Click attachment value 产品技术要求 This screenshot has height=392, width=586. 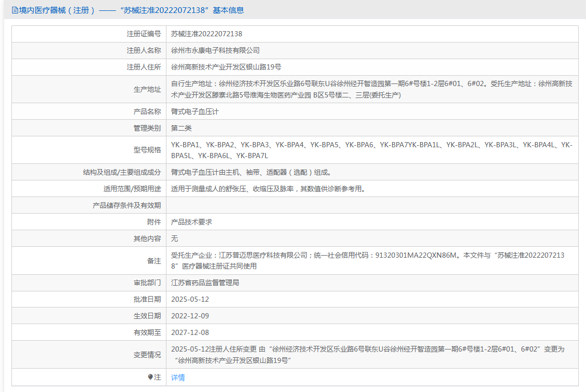click(191, 222)
